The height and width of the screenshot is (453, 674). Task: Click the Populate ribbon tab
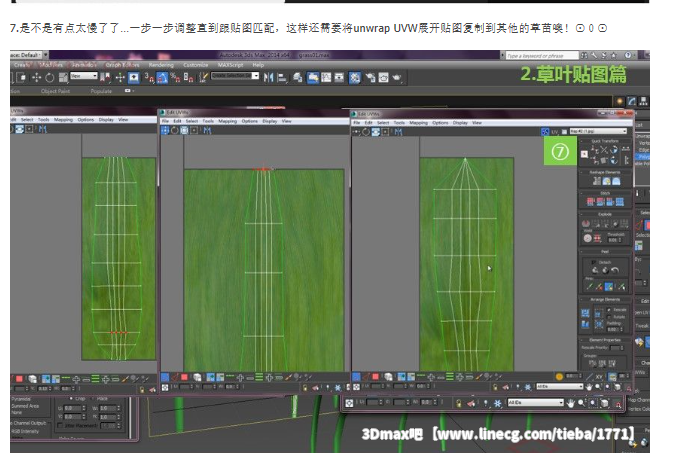[x=101, y=91]
